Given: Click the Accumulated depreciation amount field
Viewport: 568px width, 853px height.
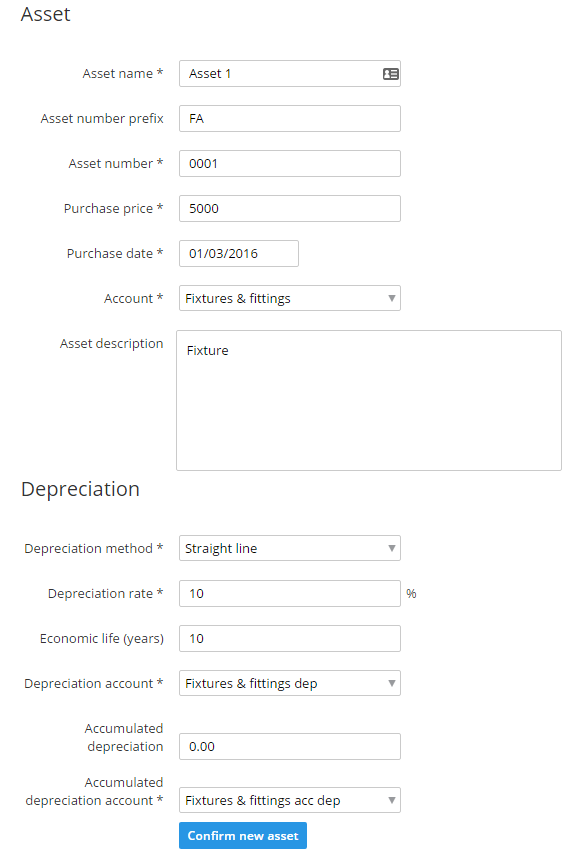Looking at the screenshot, I should (x=290, y=746).
